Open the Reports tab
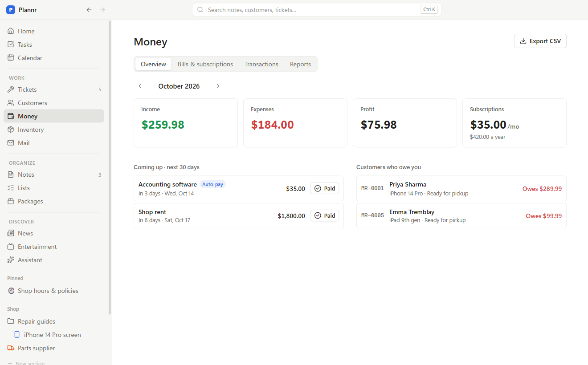588x365 pixels. [300, 64]
